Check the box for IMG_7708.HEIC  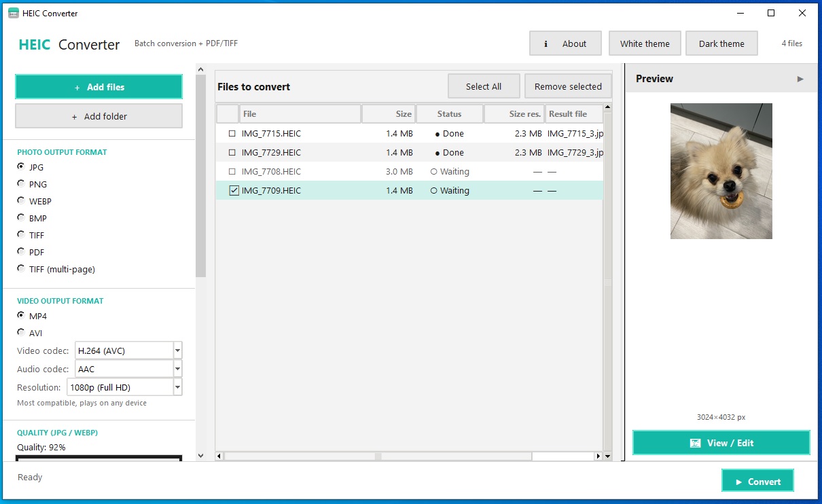[232, 172]
